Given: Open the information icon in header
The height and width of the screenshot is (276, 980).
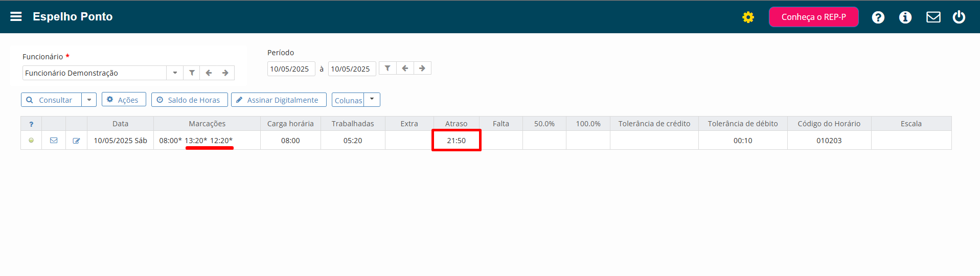Looking at the screenshot, I should point(905,17).
